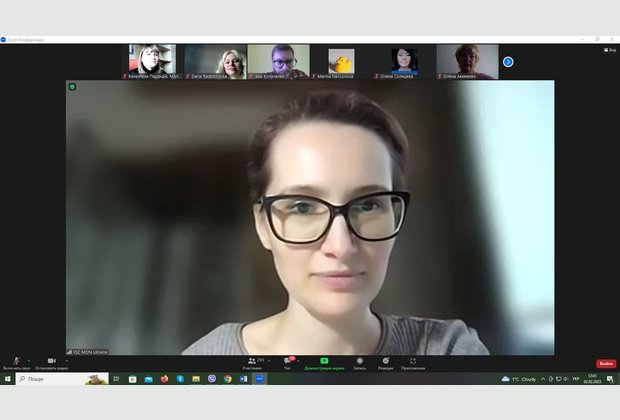Open audio options arrow beside microphone

tap(29, 361)
